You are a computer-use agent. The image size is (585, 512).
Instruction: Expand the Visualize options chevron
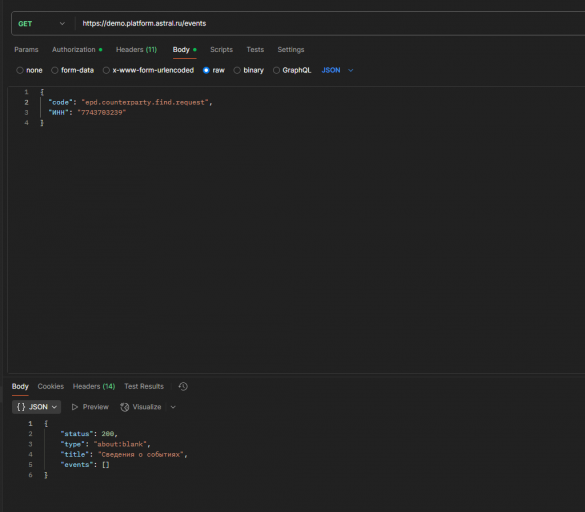click(173, 407)
